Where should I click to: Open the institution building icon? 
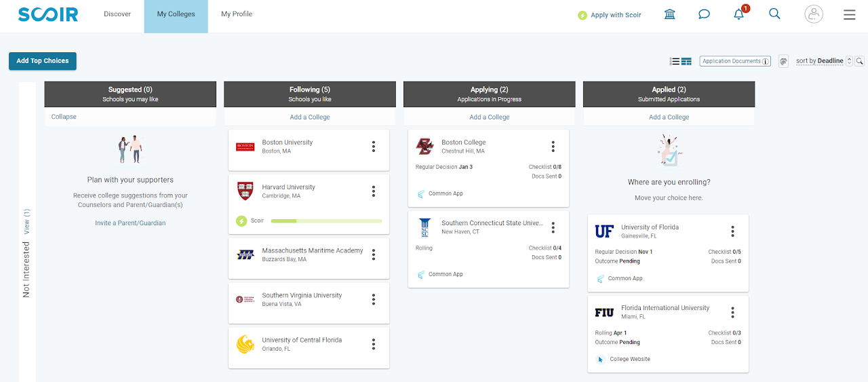[670, 14]
